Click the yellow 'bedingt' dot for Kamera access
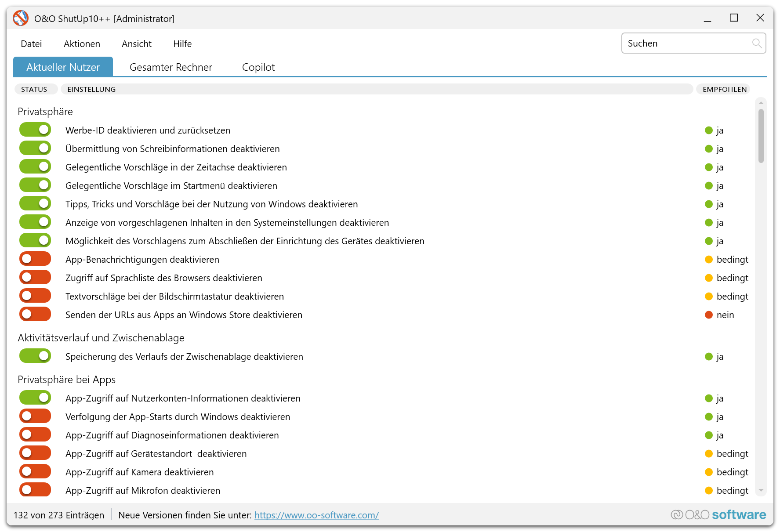Viewport: 780px width, 532px height. (x=708, y=472)
